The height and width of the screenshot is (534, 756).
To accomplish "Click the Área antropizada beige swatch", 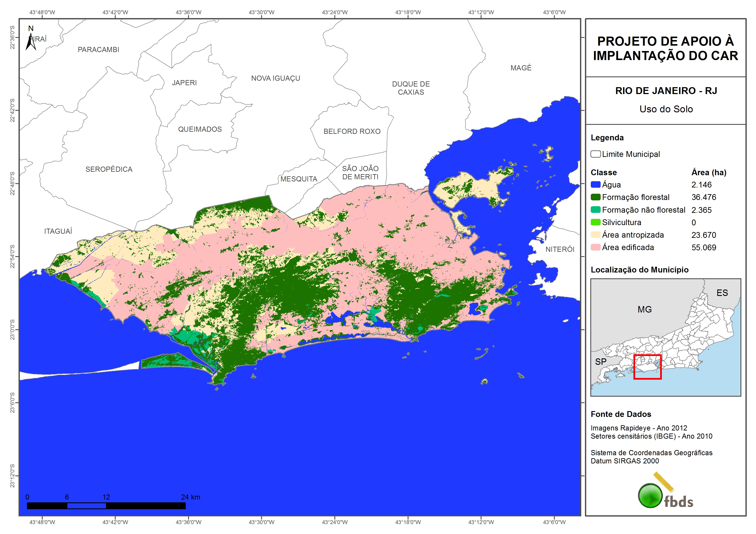I will (595, 235).
